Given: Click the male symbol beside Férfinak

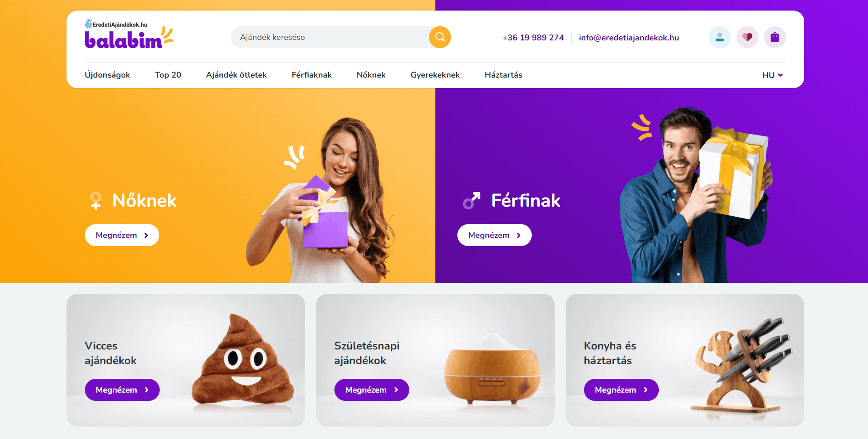Looking at the screenshot, I should (x=472, y=201).
